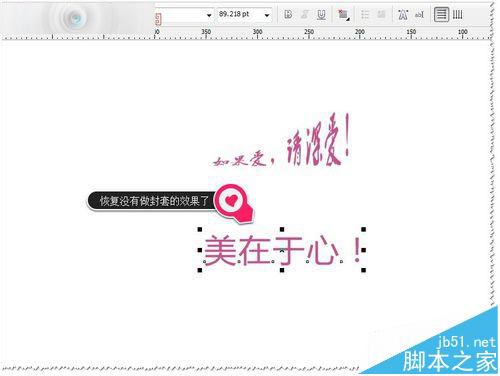Set horizontal text direction
Viewport: 500px width, 376px height.
click(x=441, y=14)
